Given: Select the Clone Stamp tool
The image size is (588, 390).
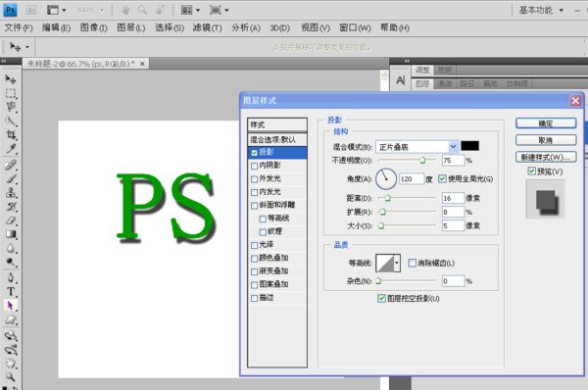Looking at the screenshot, I should tap(10, 193).
